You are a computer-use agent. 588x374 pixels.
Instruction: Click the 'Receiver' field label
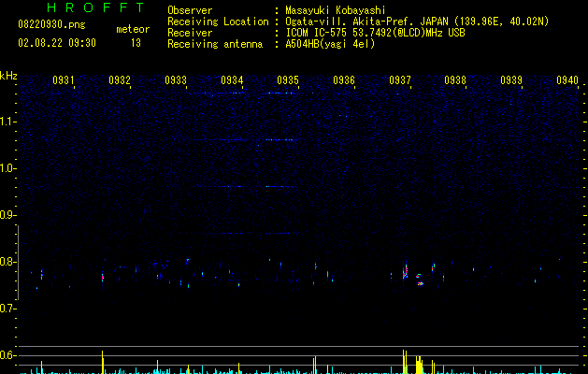pyautogui.click(x=190, y=33)
